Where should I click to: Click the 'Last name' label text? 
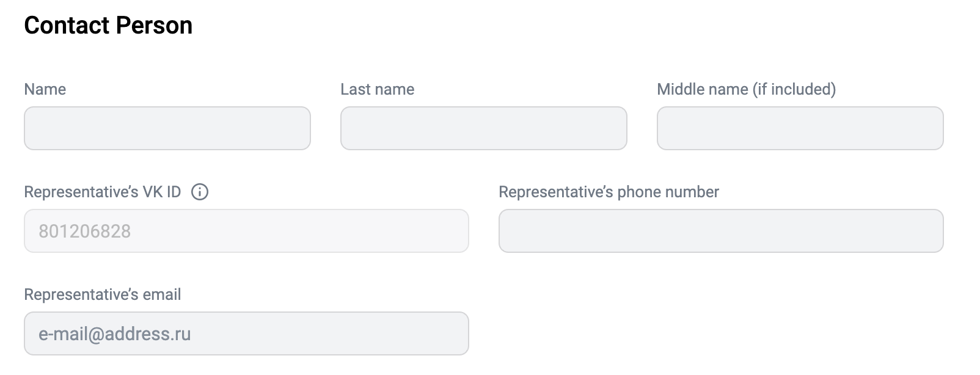coord(378,89)
